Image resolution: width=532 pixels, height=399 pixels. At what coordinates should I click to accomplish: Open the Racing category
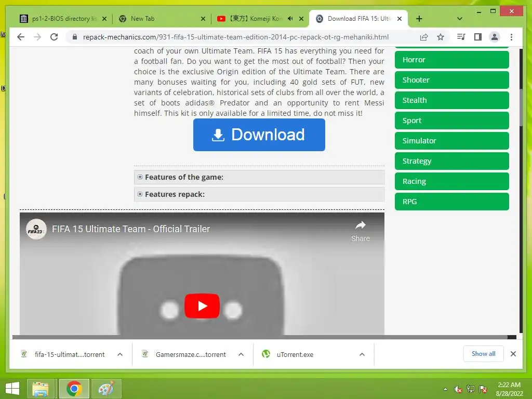(452, 181)
